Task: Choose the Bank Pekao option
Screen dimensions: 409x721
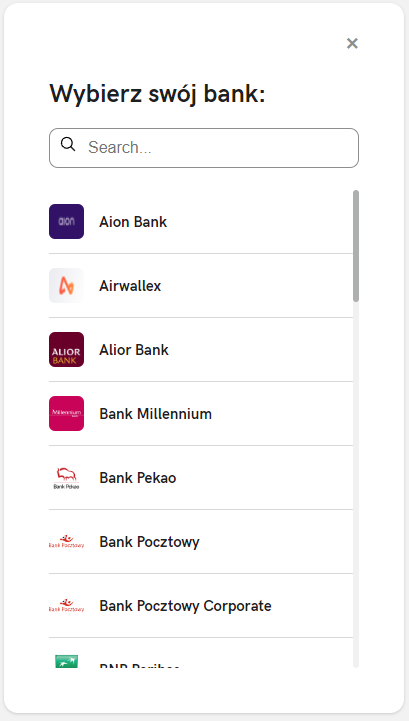Action: click(201, 477)
